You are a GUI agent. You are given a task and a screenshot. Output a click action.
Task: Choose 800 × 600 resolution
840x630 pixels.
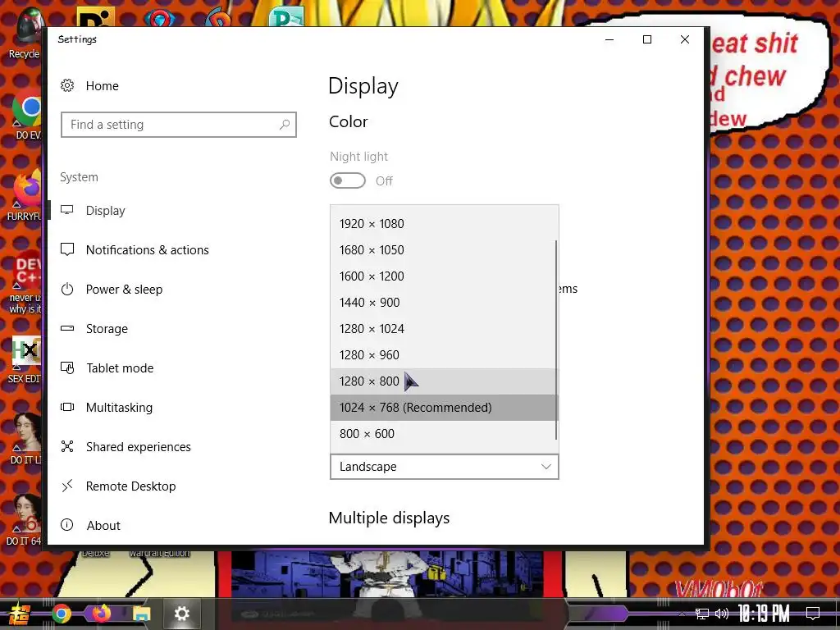click(443, 433)
